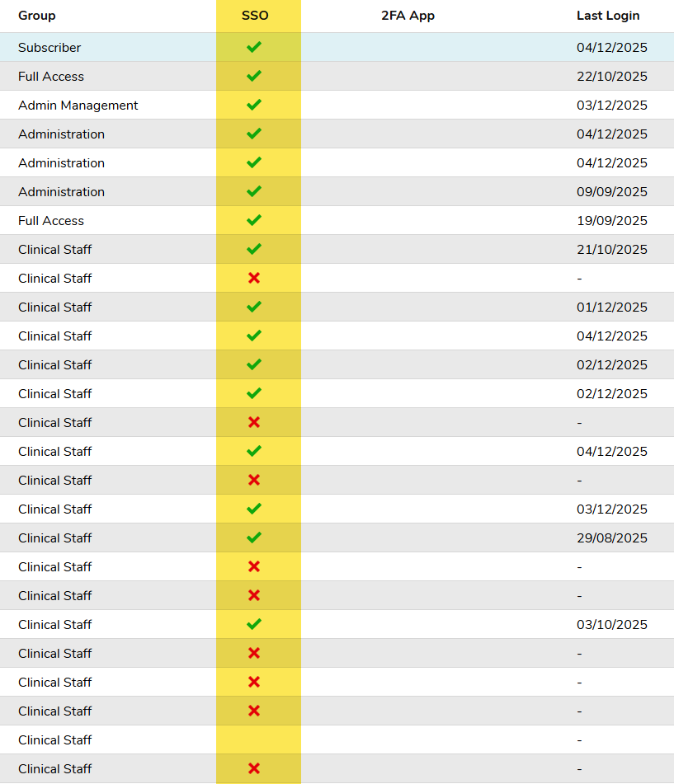The image size is (674, 784).
Task: Click SSO check mark beside 09/09/2025 login
Action: pyautogui.click(x=254, y=191)
